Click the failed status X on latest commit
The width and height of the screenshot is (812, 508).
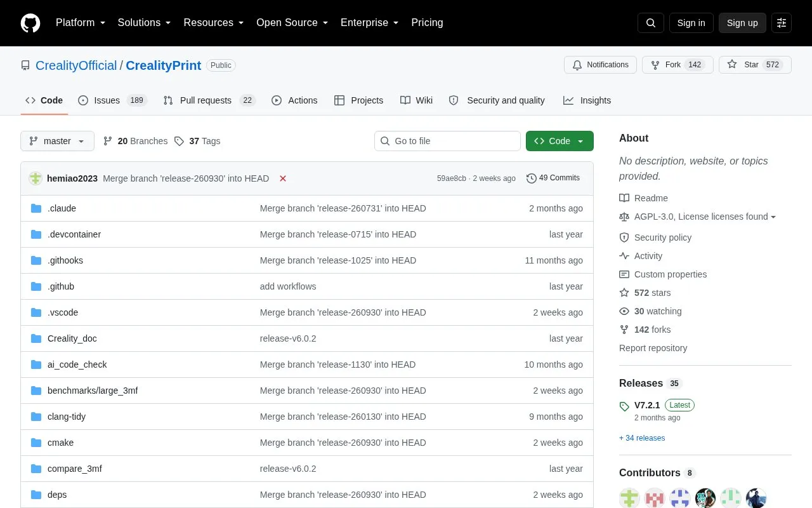[x=283, y=178]
